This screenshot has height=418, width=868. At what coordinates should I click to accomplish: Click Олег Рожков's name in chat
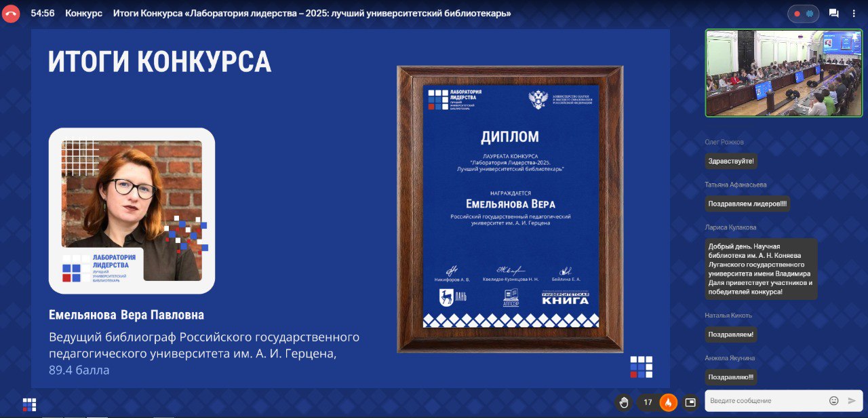point(724,142)
